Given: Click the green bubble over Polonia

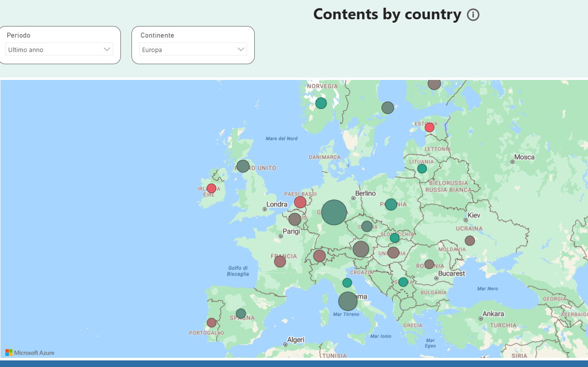Looking at the screenshot, I should click(391, 204).
